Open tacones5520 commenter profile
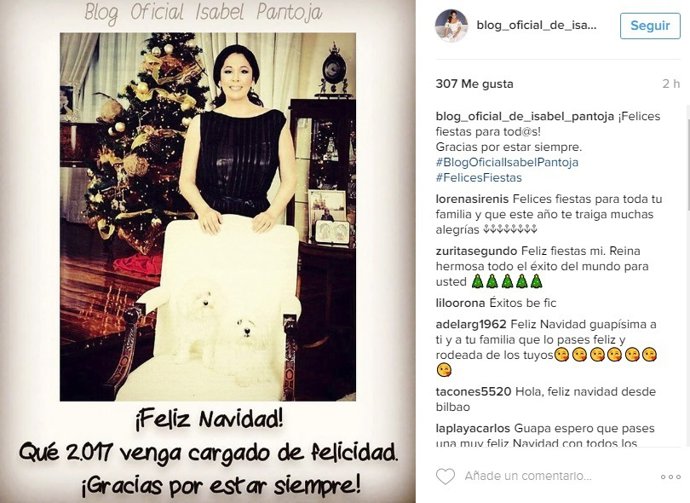This screenshot has height=503, width=690. (x=473, y=391)
